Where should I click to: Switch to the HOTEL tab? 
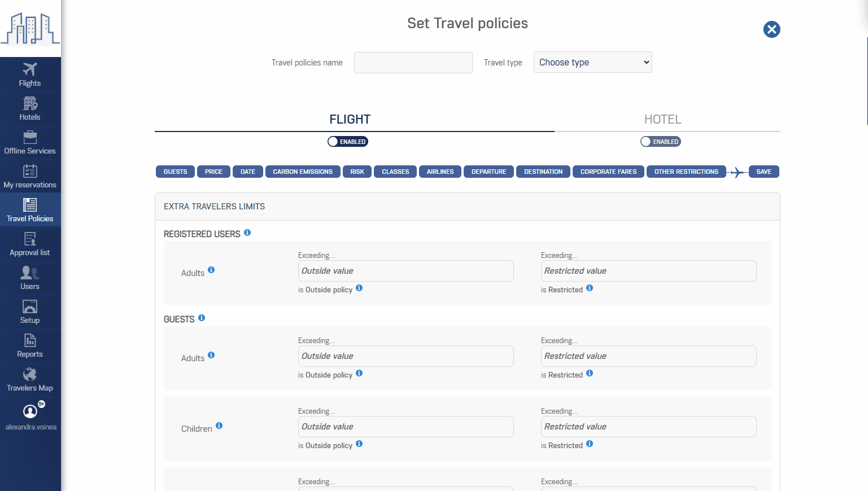[x=662, y=119]
